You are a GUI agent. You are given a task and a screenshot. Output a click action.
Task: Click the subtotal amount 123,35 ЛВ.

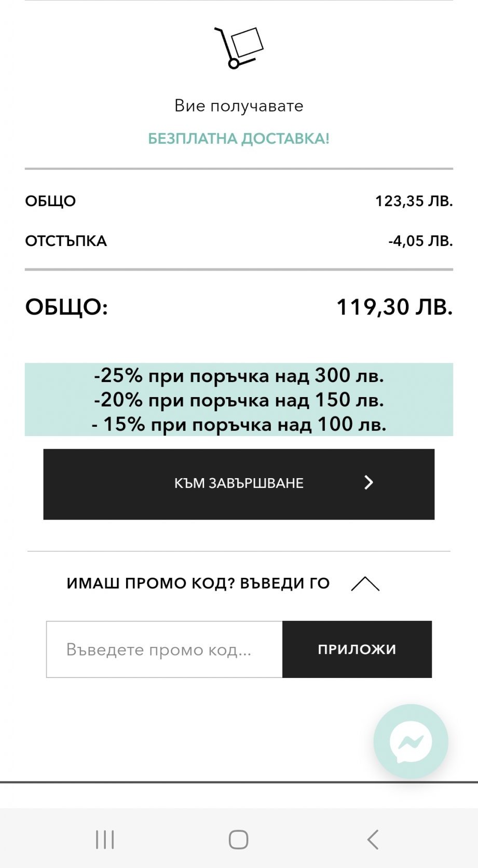[x=414, y=201]
